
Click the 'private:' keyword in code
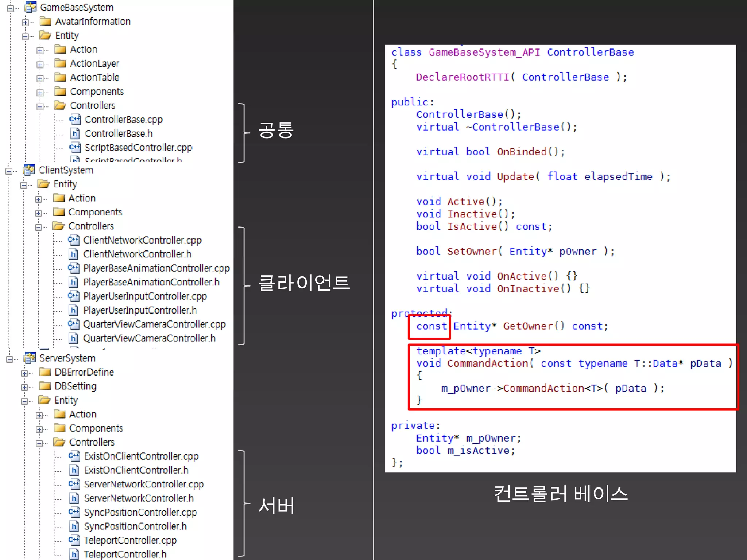tap(415, 426)
